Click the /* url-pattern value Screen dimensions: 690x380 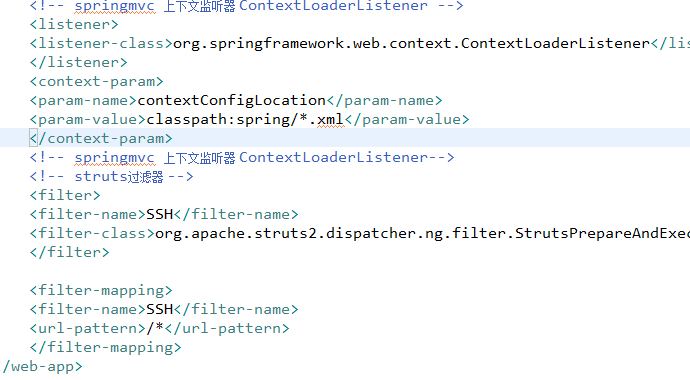[155, 328]
